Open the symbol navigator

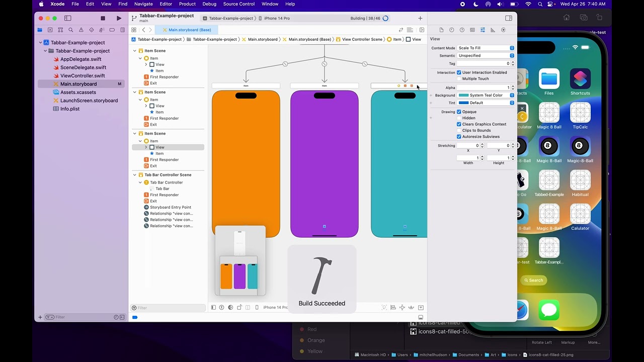click(60, 30)
